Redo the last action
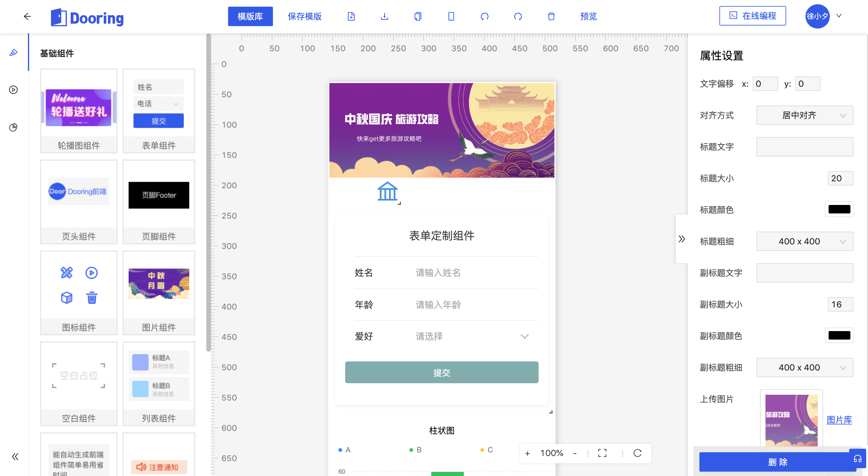 (518, 16)
